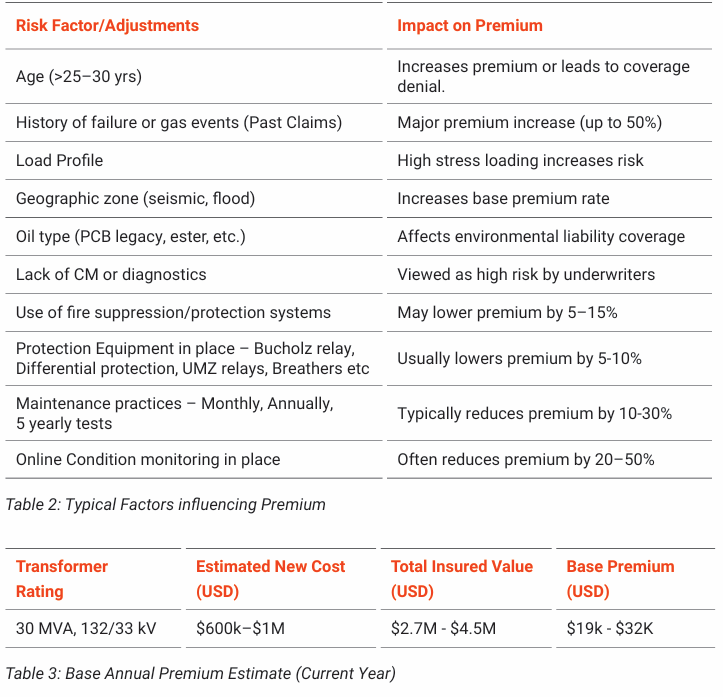Click 'Geographic zone (seismic, flood)' cell
Viewport: 723px width, 697px height.
tap(136, 199)
